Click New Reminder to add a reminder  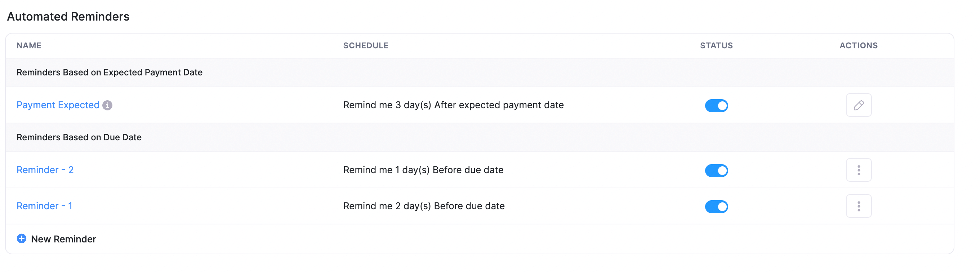coord(63,239)
